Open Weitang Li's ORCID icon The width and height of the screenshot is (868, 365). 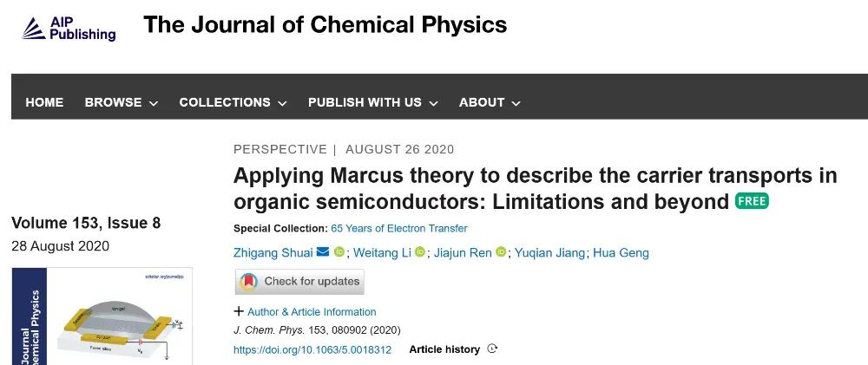point(419,252)
